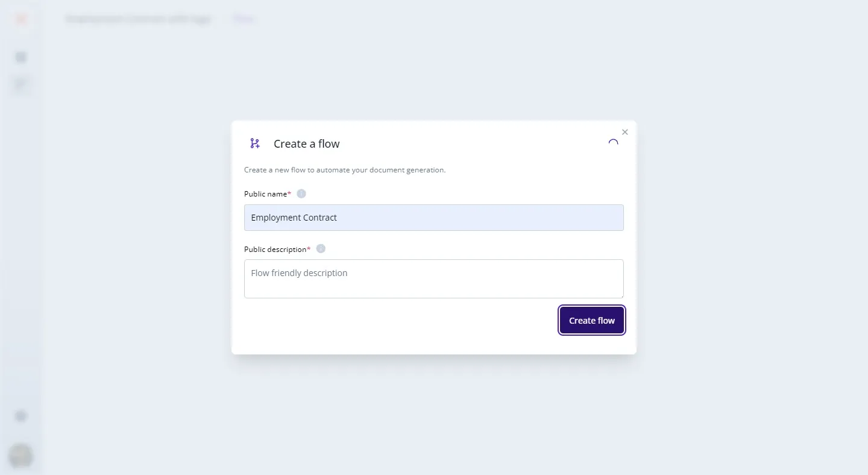This screenshot has height=475, width=868.
Task: Open the blurred grid icon in left sidebar
Action: 21,57
